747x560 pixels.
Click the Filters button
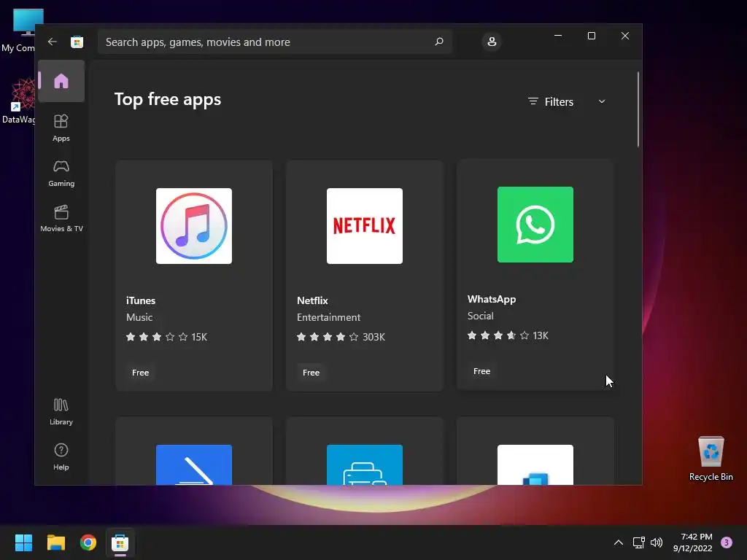551,101
